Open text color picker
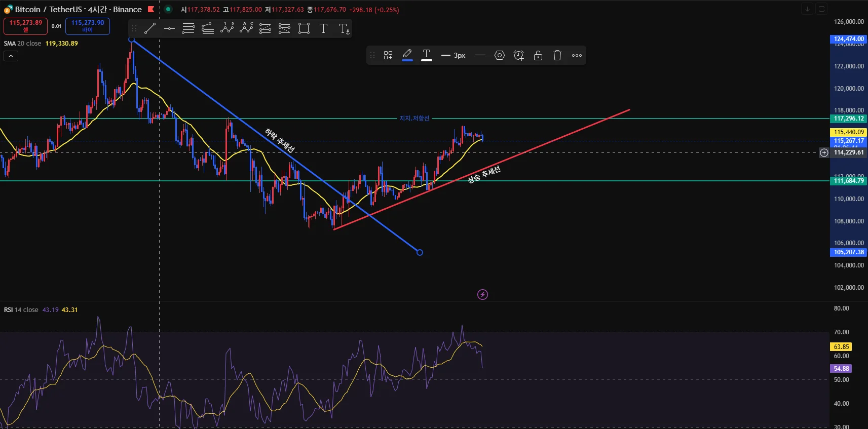868x429 pixels. tap(427, 55)
